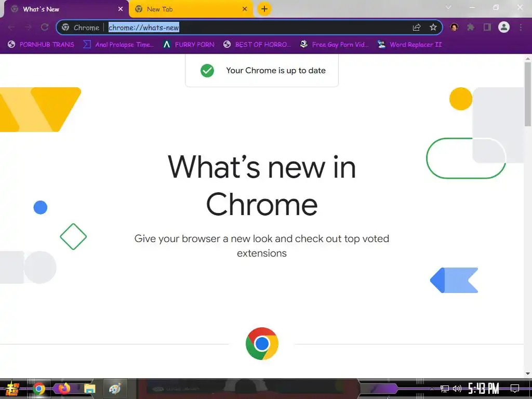Open the notification center icon
Screen dimensions: 532x399
pos(515,389)
